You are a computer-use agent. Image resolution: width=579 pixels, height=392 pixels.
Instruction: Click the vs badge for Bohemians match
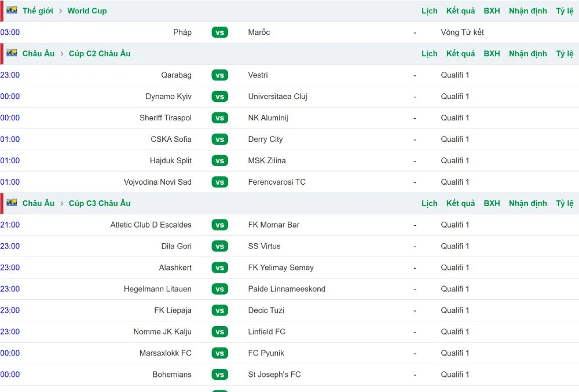coord(219,375)
